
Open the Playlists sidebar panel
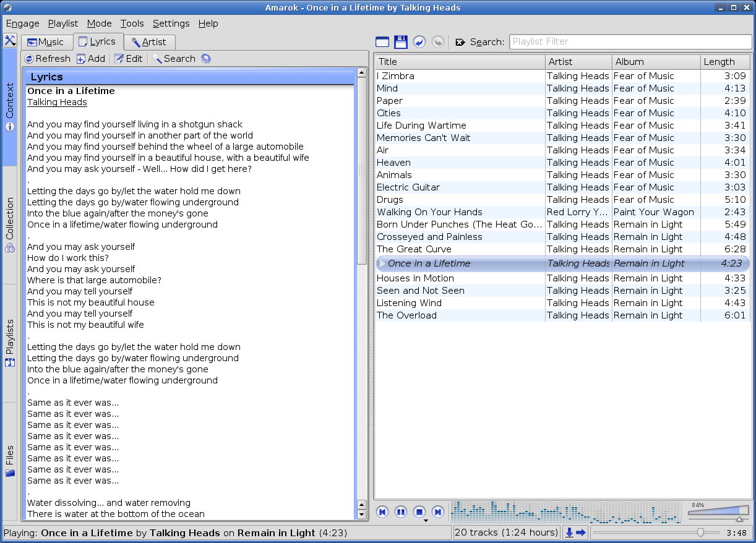click(x=10, y=343)
